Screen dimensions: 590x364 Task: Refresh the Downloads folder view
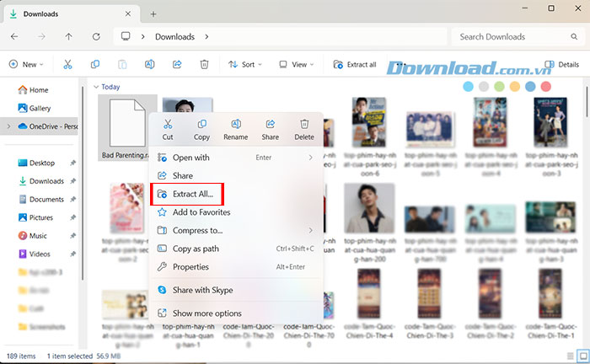click(x=96, y=37)
